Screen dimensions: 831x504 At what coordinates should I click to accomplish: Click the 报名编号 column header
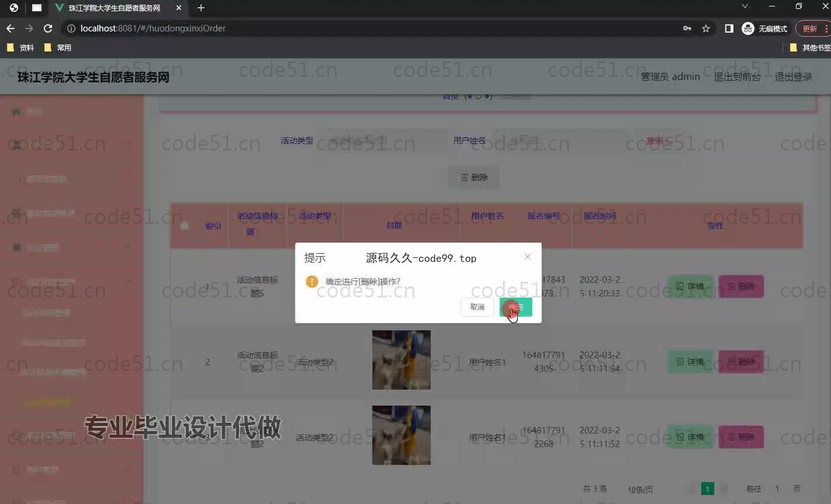[543, 216]
